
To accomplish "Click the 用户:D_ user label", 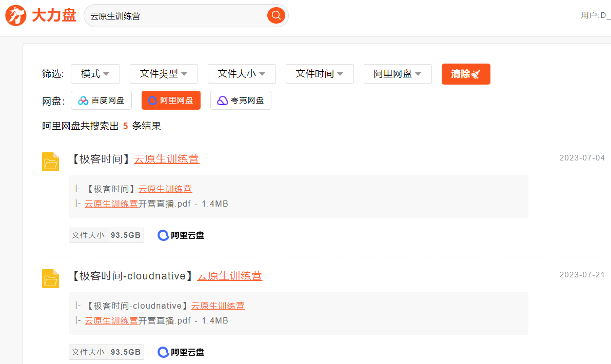I will [x=596, y=15].
